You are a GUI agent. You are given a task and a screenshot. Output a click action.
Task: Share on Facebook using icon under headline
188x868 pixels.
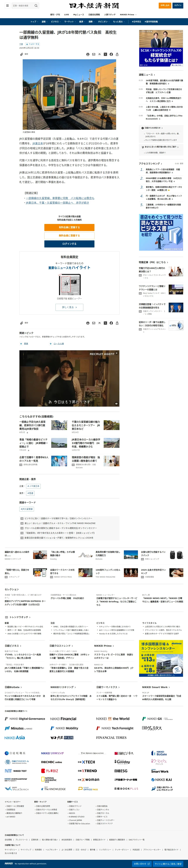(x=111, y=54)
